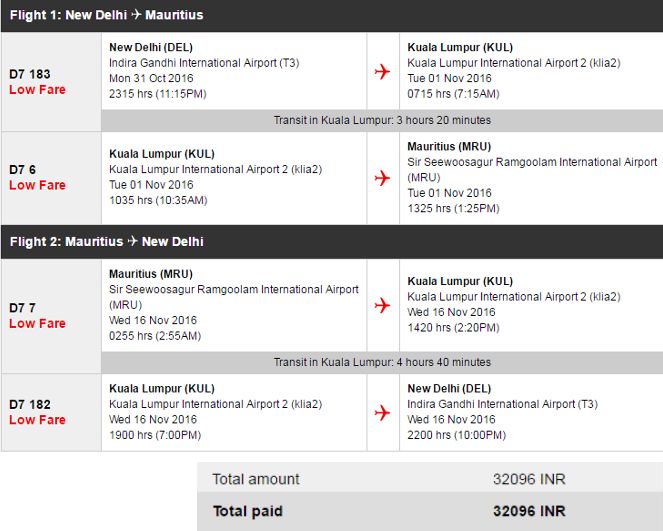663x531 pixels.
Task: Click New Delhi (DEL) arrival heading in last row
Action: (447, 388)
